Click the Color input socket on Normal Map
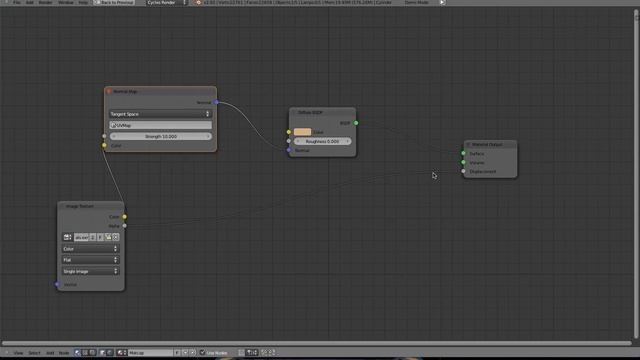 pyautogui.click(x=104, y=145)
